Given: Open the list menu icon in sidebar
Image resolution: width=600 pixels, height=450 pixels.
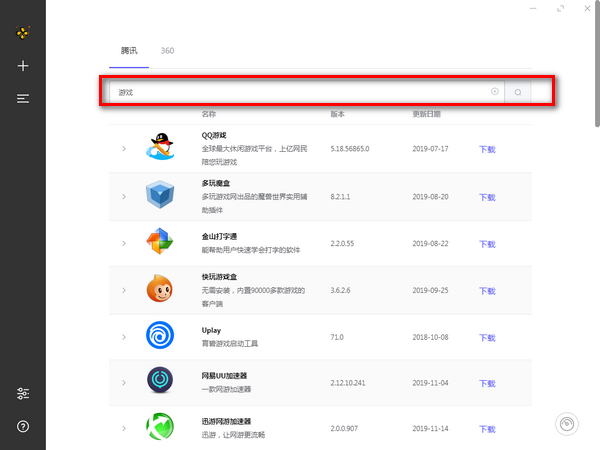Looking at the screenshot, I should 23,98.
